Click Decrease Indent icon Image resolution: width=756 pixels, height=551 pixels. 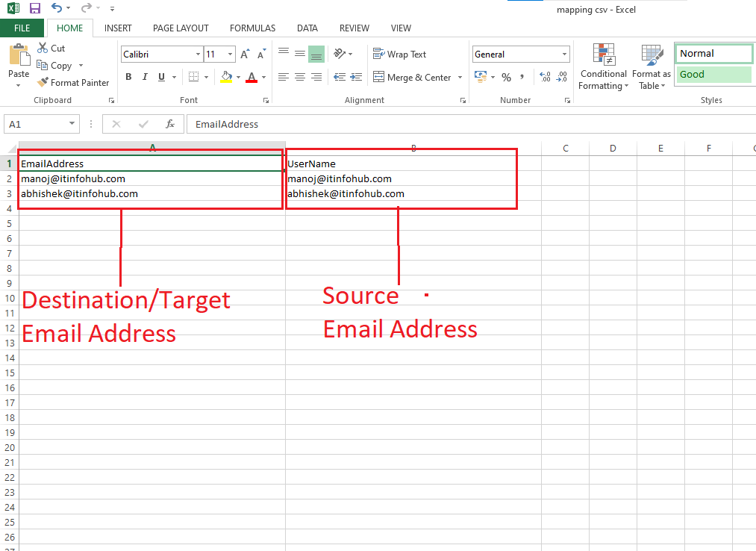point(340,77)
